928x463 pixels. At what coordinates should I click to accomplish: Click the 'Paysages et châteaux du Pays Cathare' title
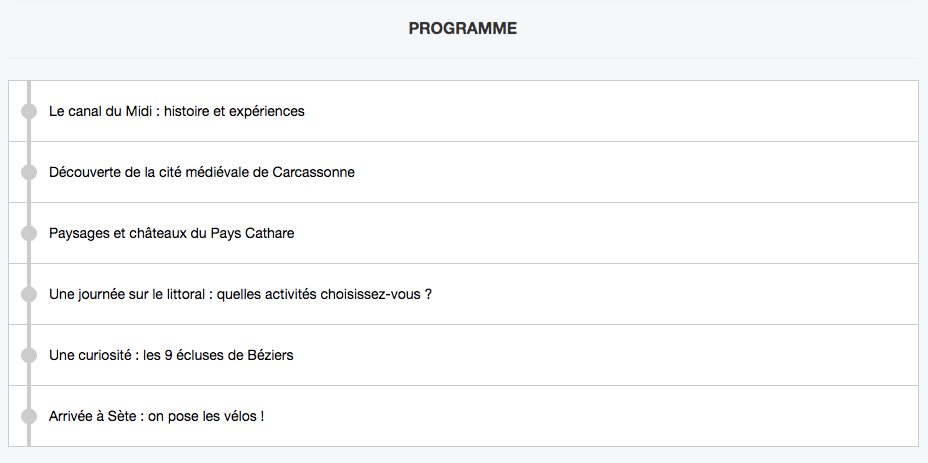point(171,233)
